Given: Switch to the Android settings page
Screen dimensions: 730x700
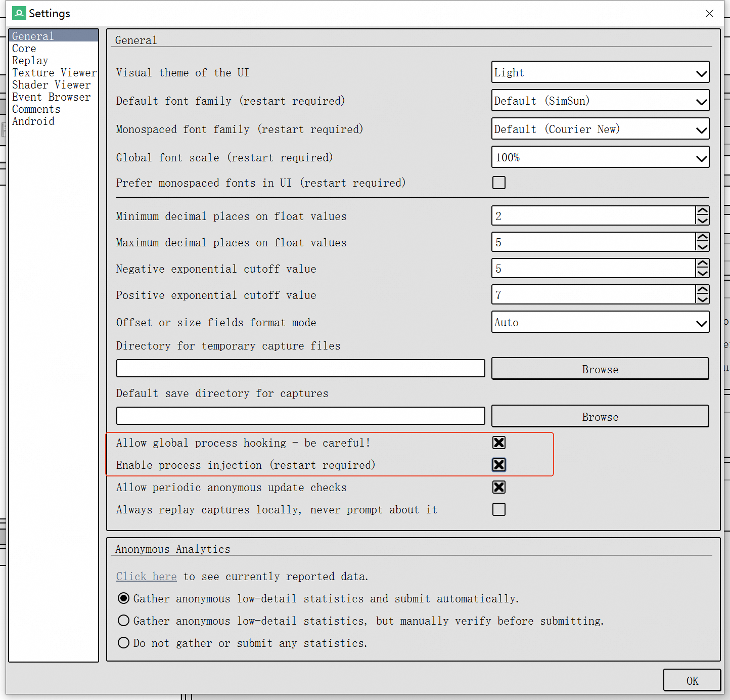Looking at the screenshot, I should (x=33, y=121).
